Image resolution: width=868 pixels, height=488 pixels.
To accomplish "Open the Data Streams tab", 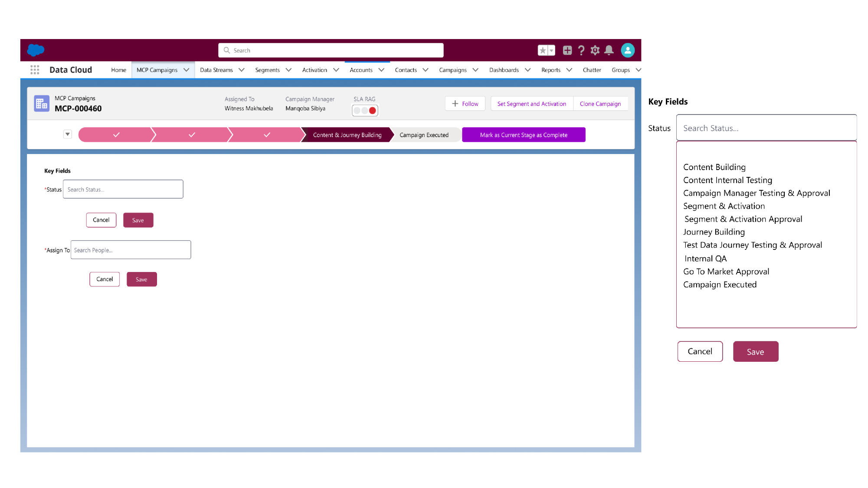I will pos(216,70).
